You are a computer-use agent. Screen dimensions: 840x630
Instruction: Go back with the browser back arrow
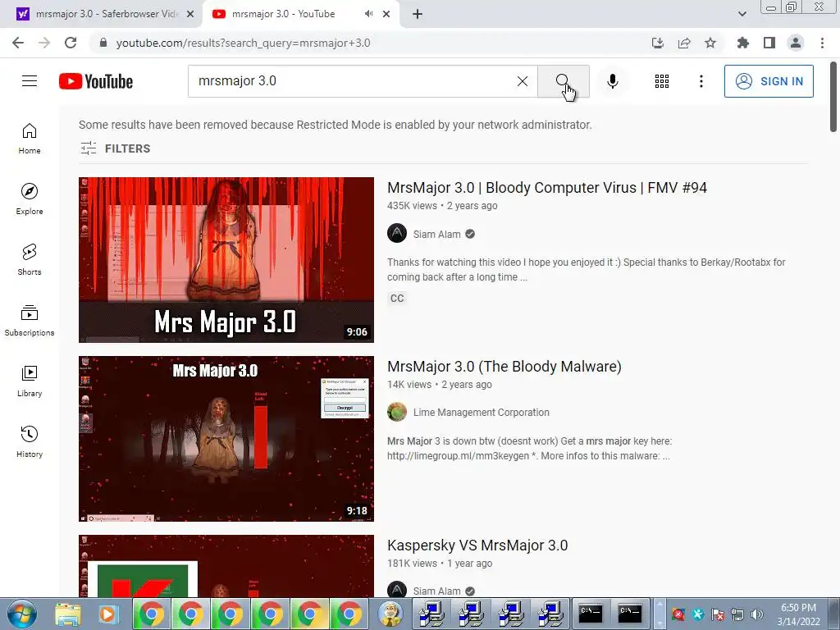pyautogui.click(x=18, y=43)
